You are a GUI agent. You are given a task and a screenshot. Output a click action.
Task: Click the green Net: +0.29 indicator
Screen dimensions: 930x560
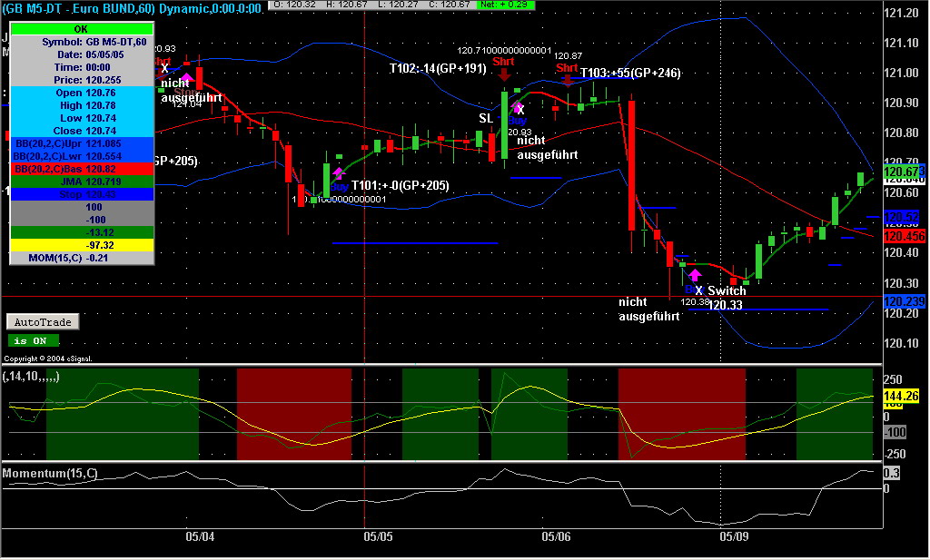pos(505,5)
